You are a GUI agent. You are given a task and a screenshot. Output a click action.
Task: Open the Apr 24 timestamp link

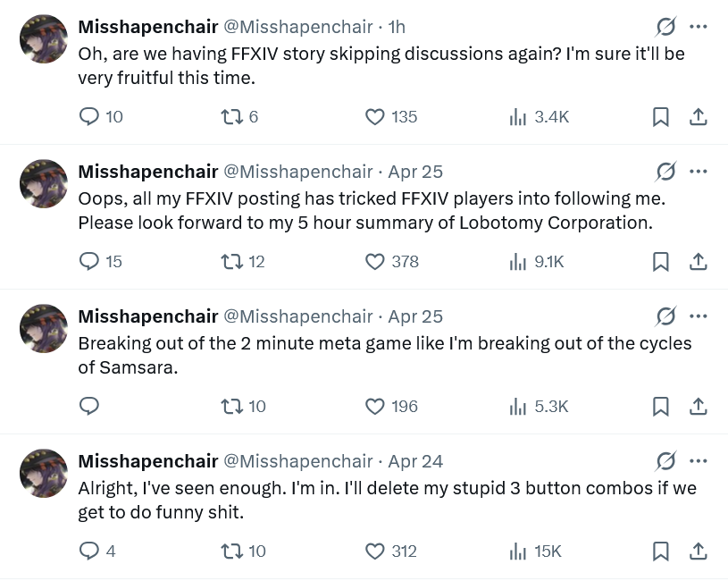pyautogui.click(x=415, y=461)
